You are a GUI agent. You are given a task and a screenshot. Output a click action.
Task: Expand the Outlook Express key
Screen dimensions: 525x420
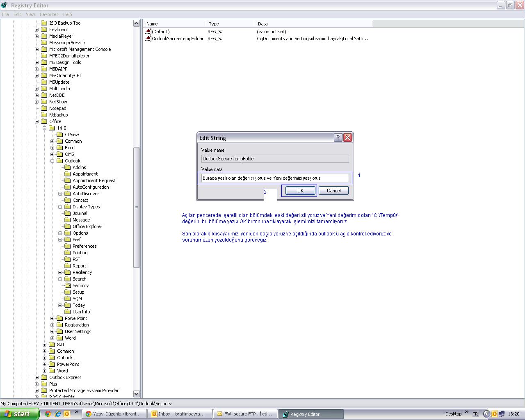click(x=37, y=377)
